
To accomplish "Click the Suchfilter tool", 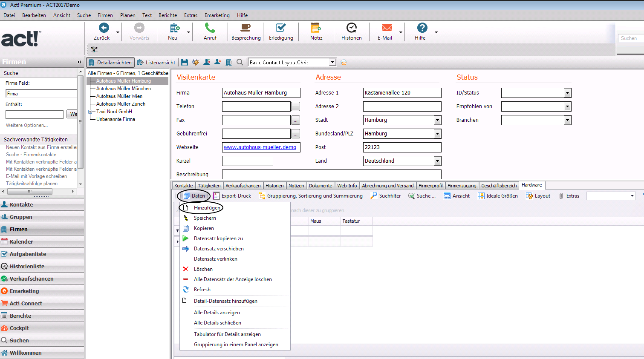I will tap(386, 196).
